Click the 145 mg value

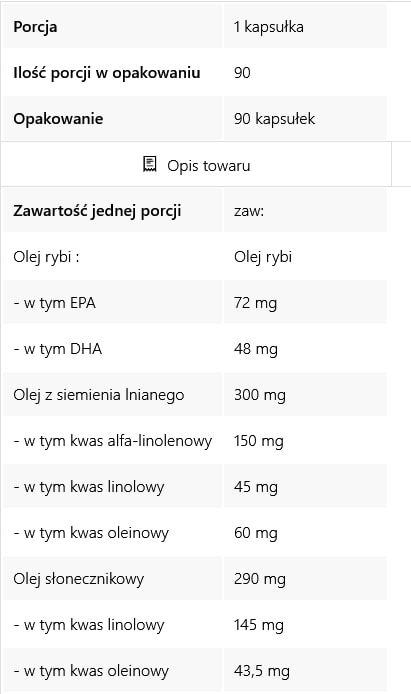(x=259, y=625)
